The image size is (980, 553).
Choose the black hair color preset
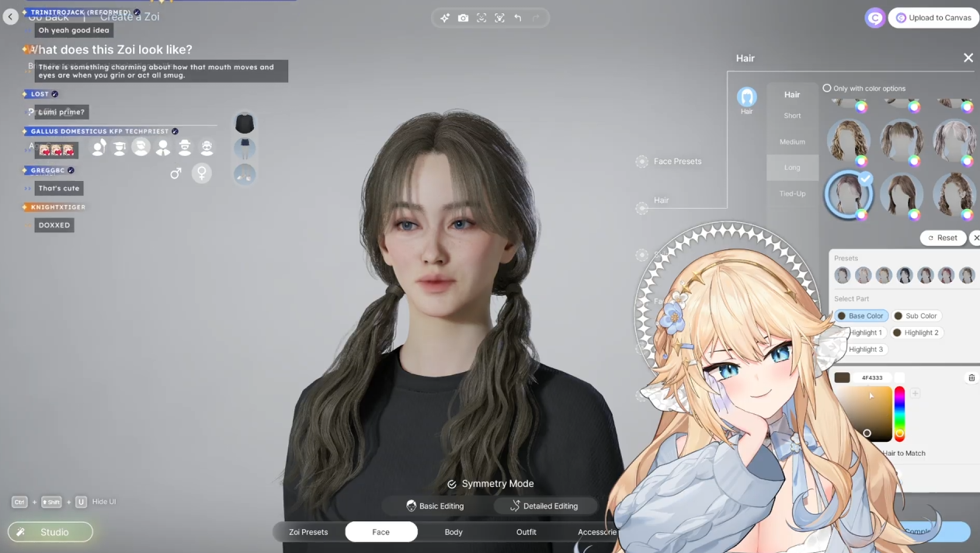pyautogui.click(x=905, y=275)
